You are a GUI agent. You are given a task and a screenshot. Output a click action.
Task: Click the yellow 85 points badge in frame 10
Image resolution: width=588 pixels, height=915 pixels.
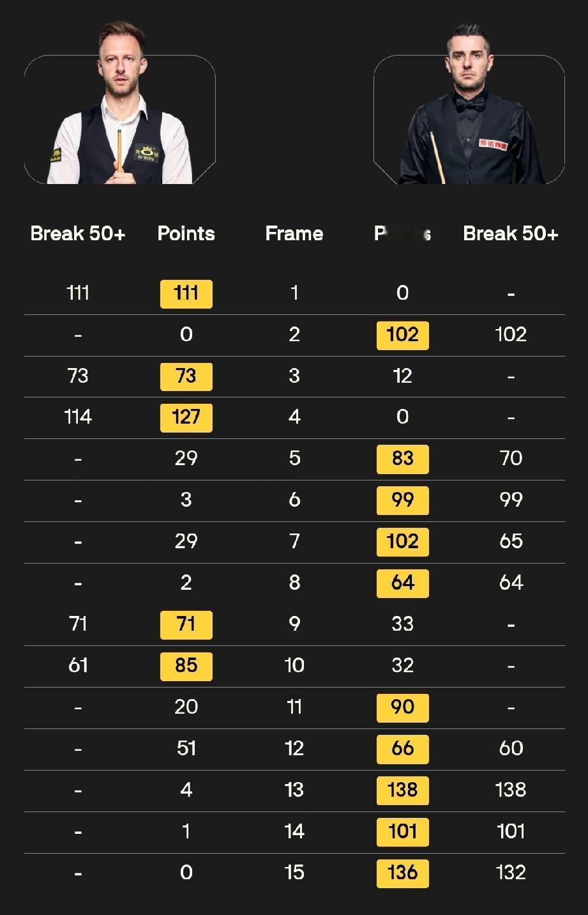pyautogui.click(x=186, y=666)
